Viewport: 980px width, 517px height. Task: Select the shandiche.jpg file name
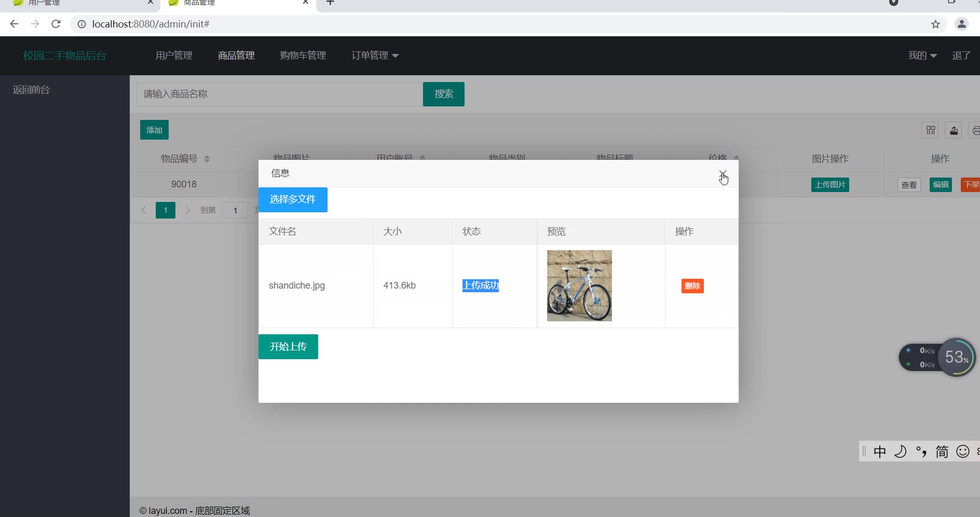click(x=297, y=285)
